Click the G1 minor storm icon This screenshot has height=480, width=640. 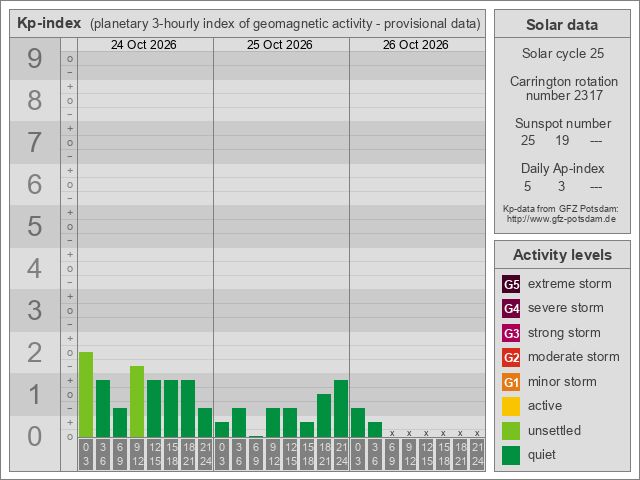[511, 382]
